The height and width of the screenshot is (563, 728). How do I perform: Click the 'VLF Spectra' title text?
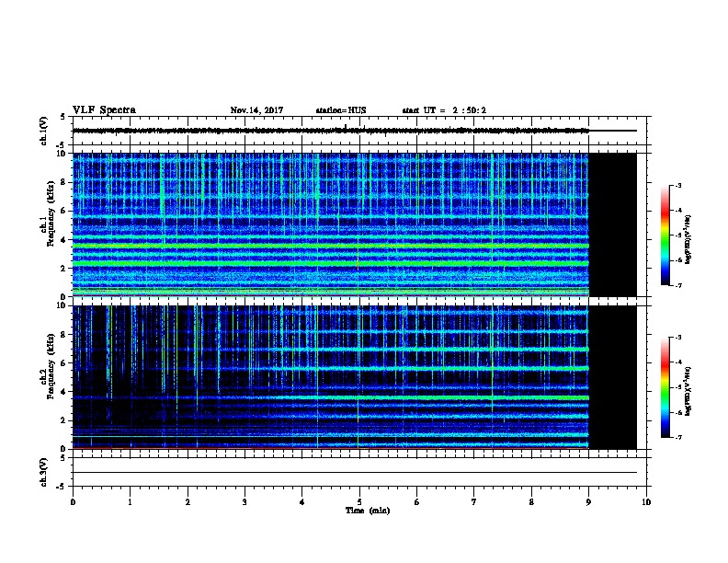coord(104,110)
